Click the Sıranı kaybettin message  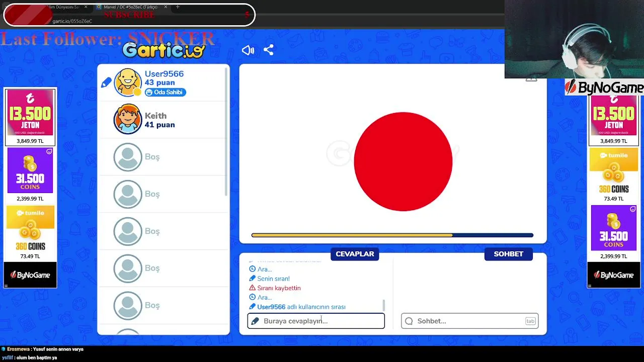[279, 288]
